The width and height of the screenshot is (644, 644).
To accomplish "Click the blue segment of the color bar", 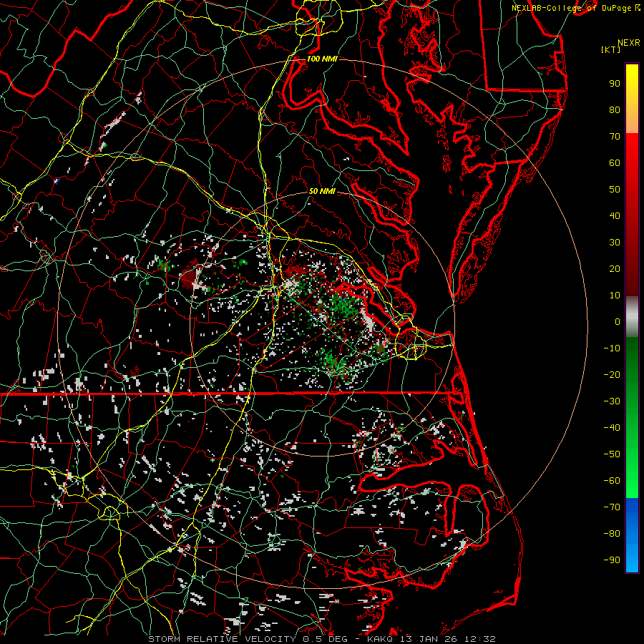I will point(632,535).
